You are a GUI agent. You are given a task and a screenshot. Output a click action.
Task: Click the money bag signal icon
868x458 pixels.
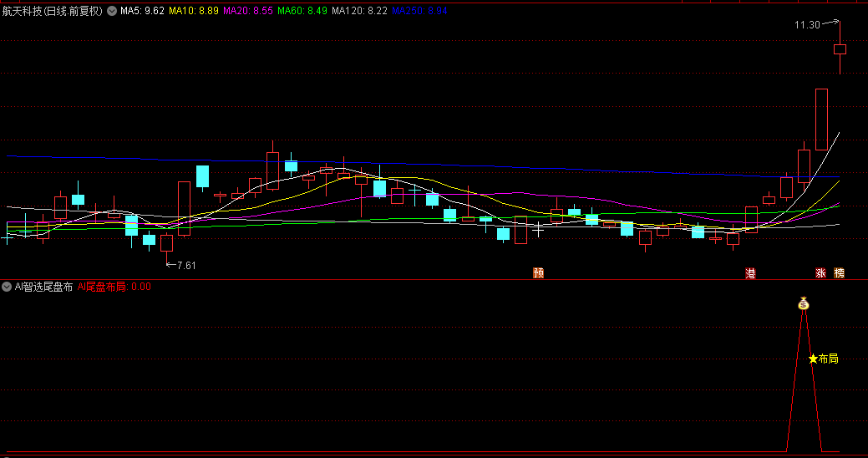pos(804,303)
